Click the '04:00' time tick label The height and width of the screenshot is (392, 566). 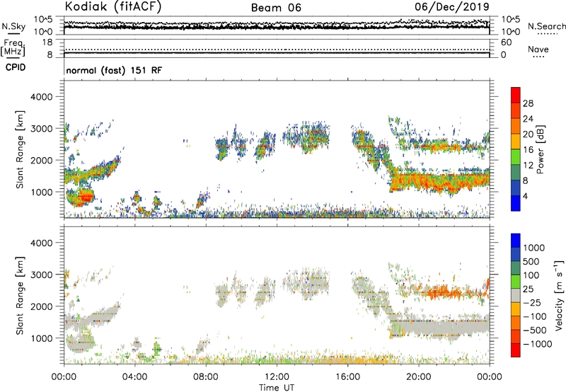[x=134, y=377]
